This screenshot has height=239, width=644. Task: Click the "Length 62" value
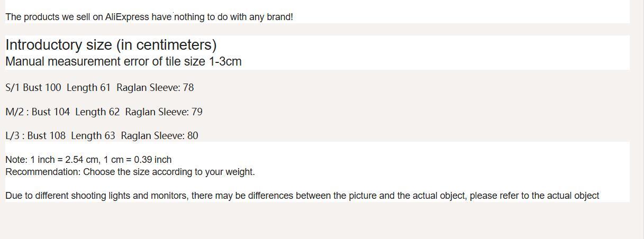coord(97,112)
